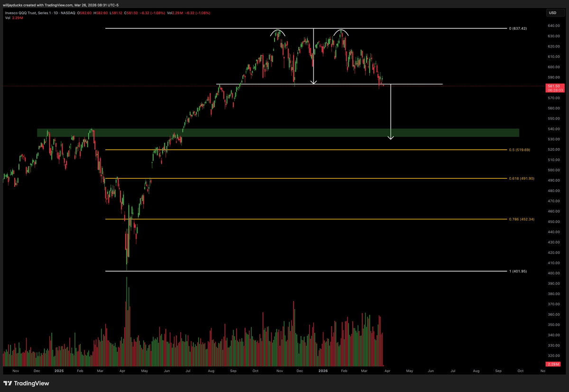Click the 370.00 price axis label
The image size is (569, 392).
coord(553,304)
